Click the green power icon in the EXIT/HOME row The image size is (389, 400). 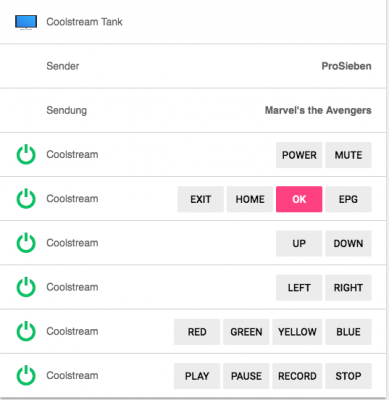click(26, 199)
